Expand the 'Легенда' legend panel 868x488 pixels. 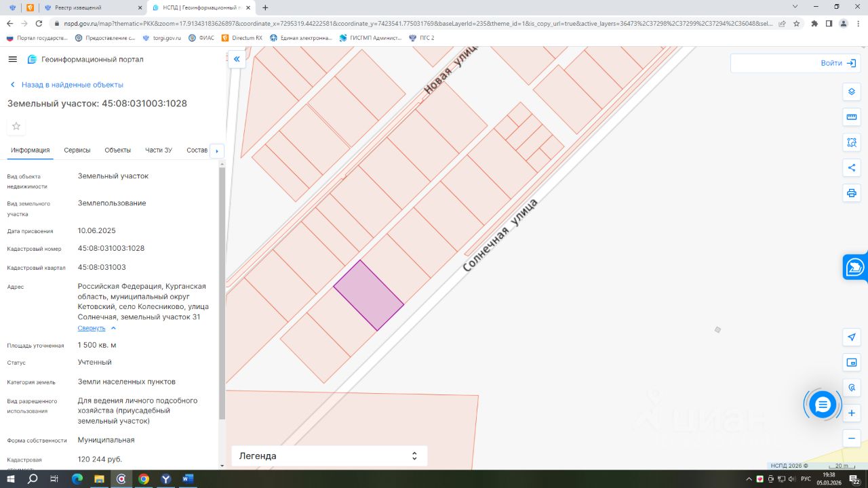pos(330,456)
